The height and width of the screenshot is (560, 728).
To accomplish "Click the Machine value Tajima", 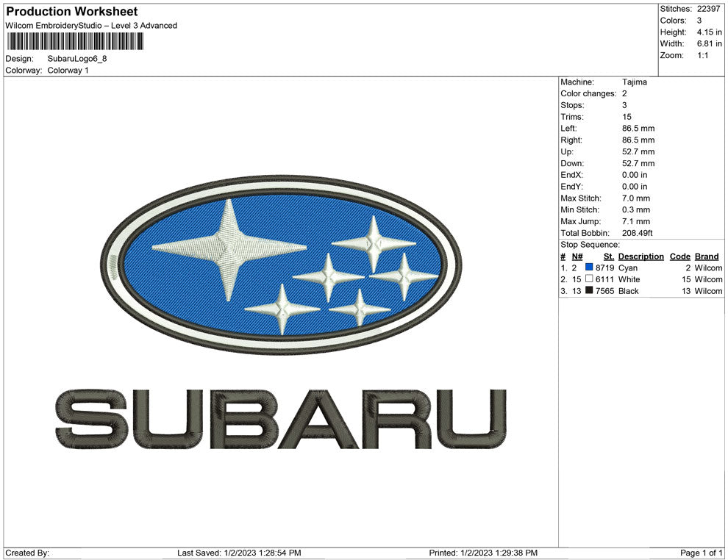I will coord(635,82).
